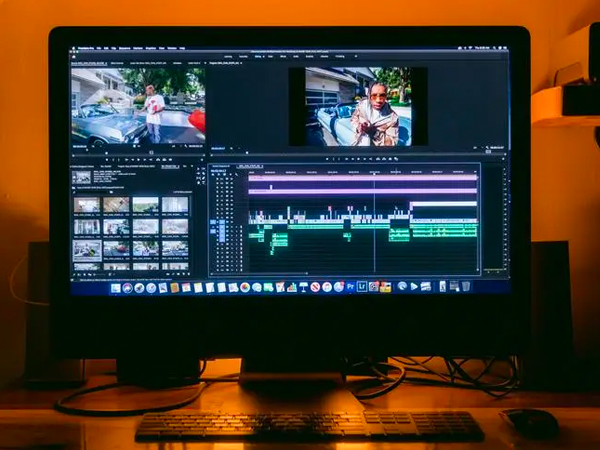
Task: Open Premiere Pro from the Dock
Action: tap(351, 287)
